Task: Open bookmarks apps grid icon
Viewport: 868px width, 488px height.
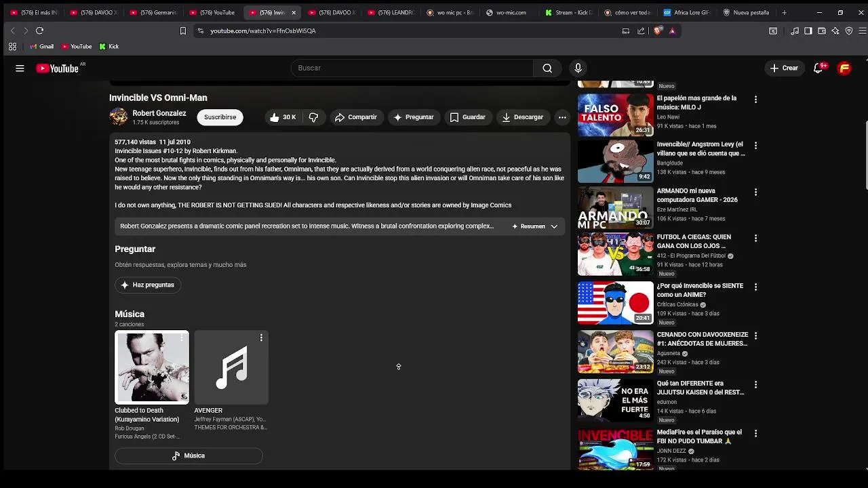Action: 12,47
